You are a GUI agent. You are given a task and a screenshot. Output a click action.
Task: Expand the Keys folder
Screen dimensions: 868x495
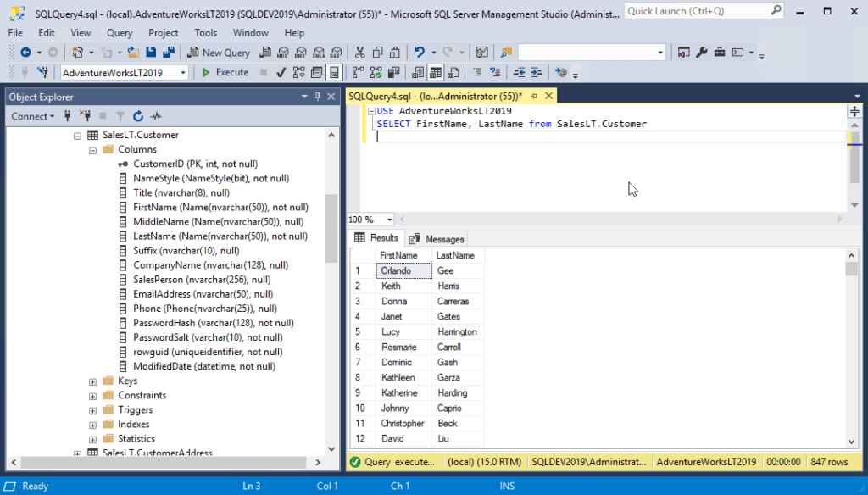coord(92,381)
